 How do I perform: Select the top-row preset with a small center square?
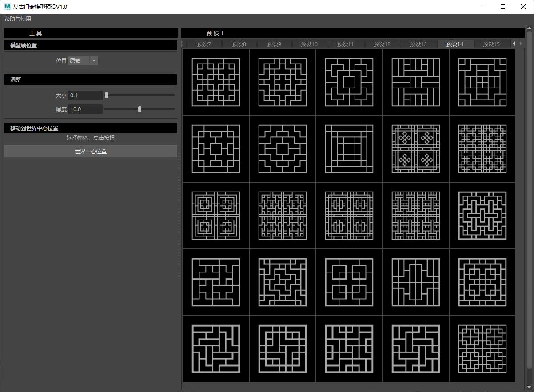click(349, 82)
